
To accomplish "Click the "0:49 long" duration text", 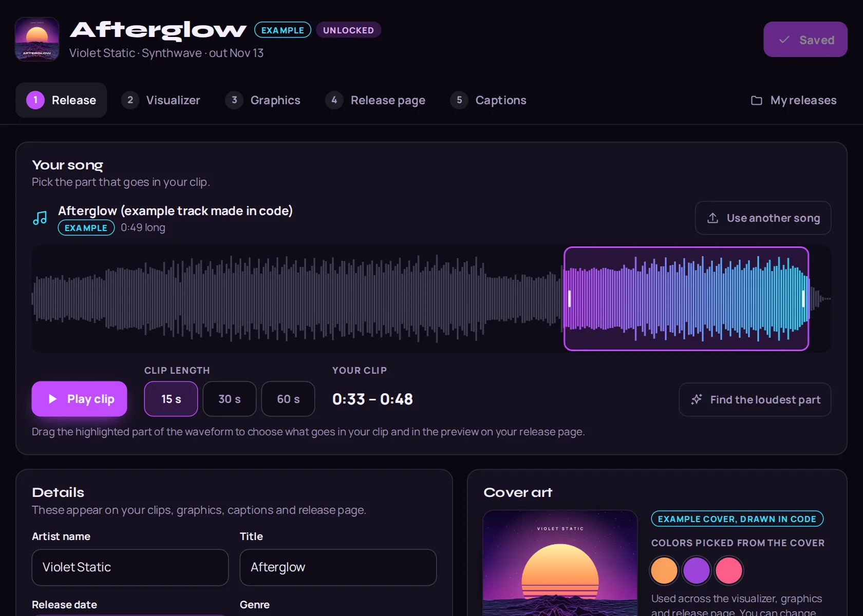I will pos(143,227).
